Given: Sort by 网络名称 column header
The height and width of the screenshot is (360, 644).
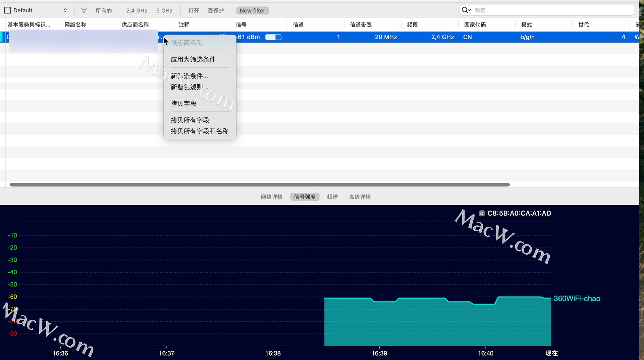Looking at the screenshot, I should click(x=75, y=25).
